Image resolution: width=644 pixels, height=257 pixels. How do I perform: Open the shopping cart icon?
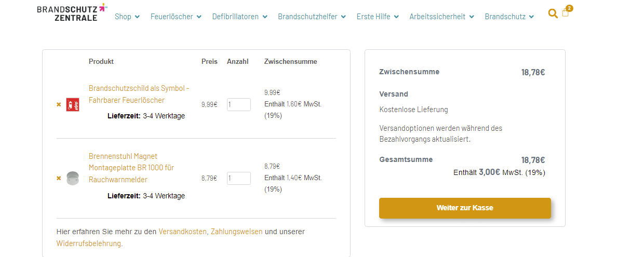click(x=566, y=13)
